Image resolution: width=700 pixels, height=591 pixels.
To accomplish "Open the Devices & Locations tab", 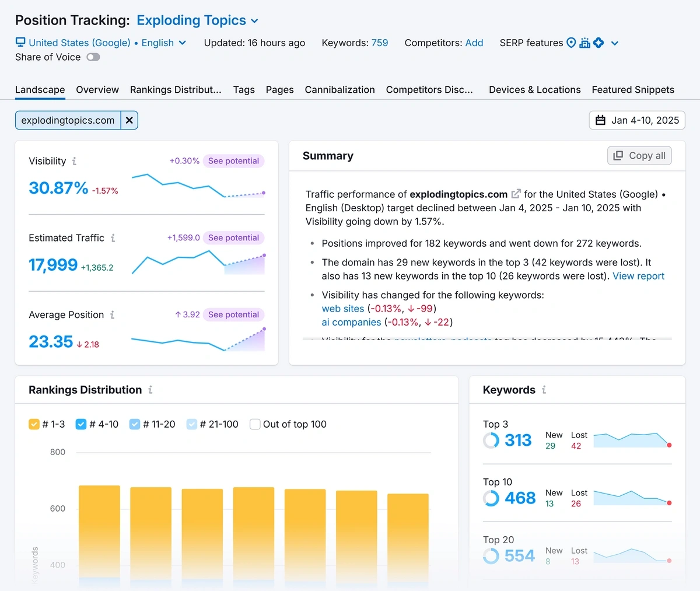I will [x=535, y=90].
